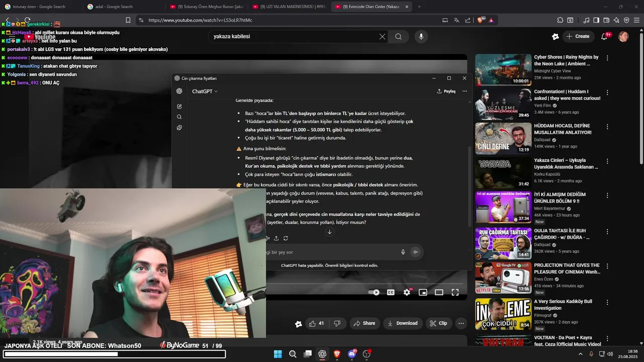
Task: Open new chat in ChatGPT sidebar
Action: tap(180, 107)
